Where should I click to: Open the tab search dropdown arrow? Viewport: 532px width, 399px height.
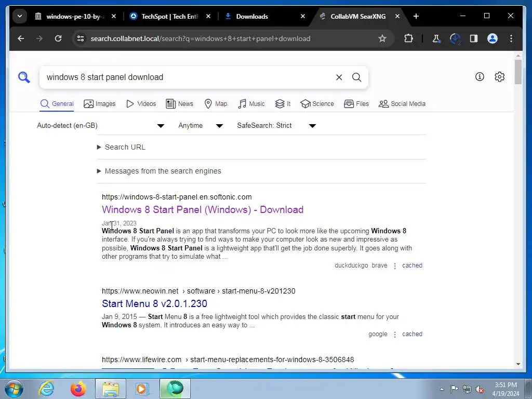point(20,16)
